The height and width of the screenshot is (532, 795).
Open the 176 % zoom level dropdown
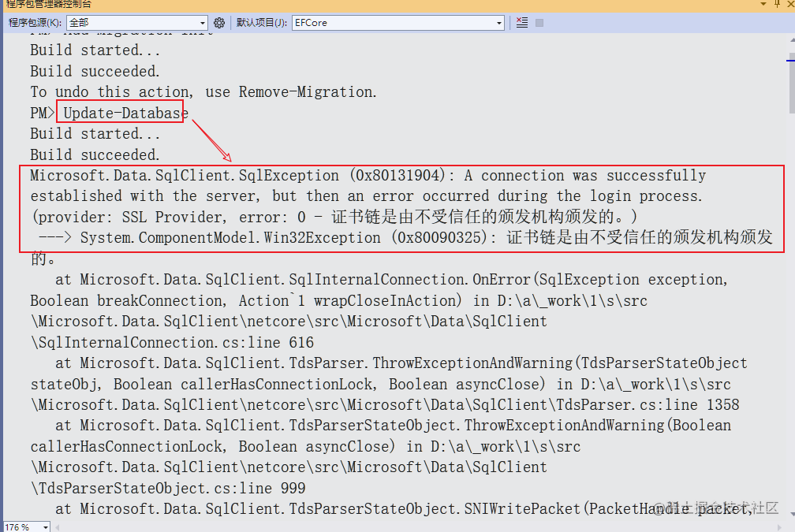[27, 527]
